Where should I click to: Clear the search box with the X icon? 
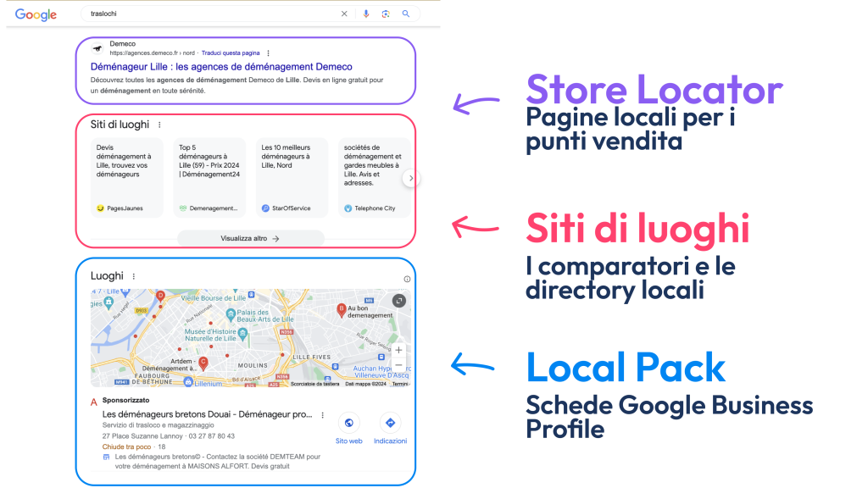tap(344, 14)
